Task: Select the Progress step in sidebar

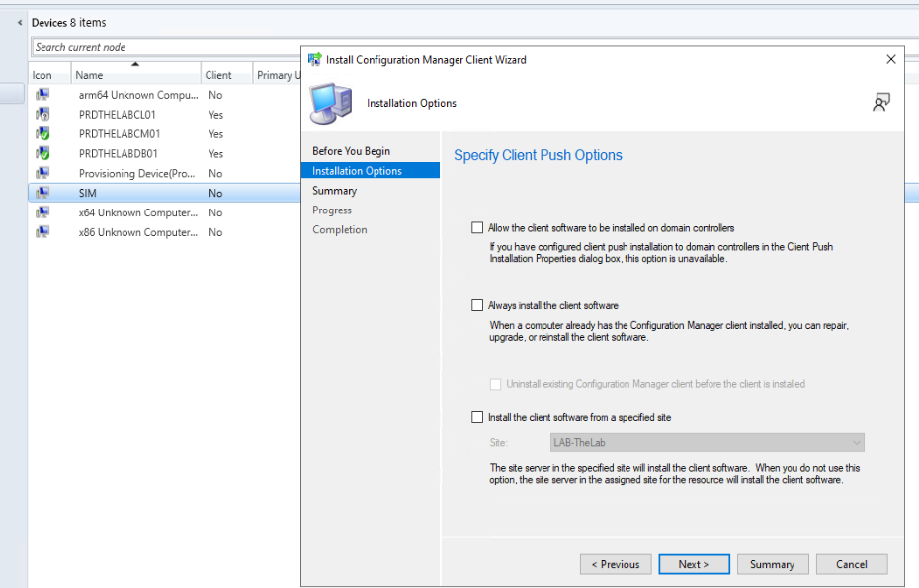Action: (x=332, y=210)
